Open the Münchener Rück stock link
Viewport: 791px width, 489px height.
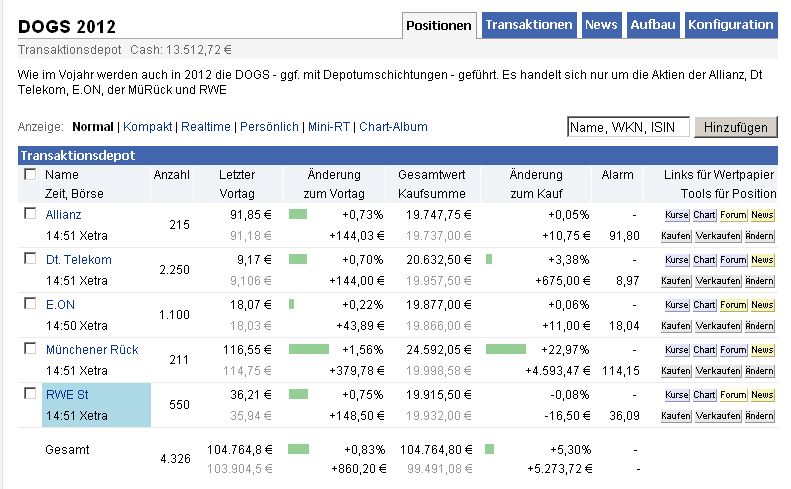92,349
